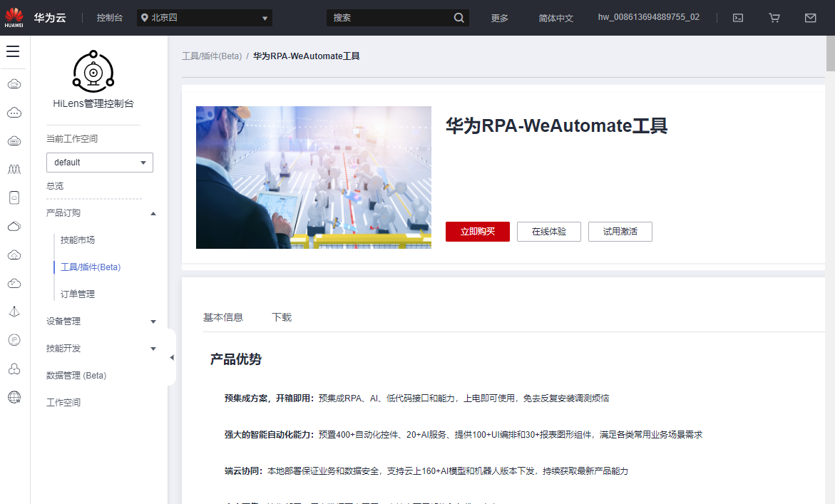Image resolution: width=835 pixels, height=504 pixels.
Task: Collapse the side navigation panel arrow
Action: point(171,358)
